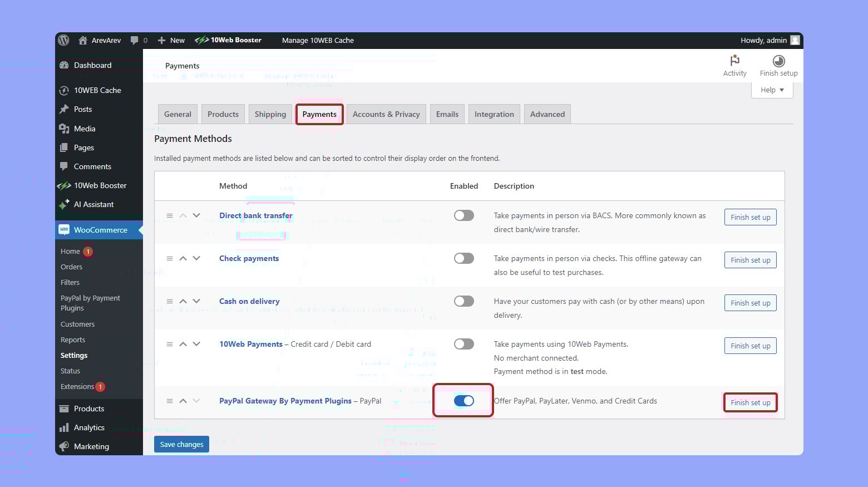Open the 10Web Payments method link
This screenshot has height=487, width=868.
click(250, 344)
